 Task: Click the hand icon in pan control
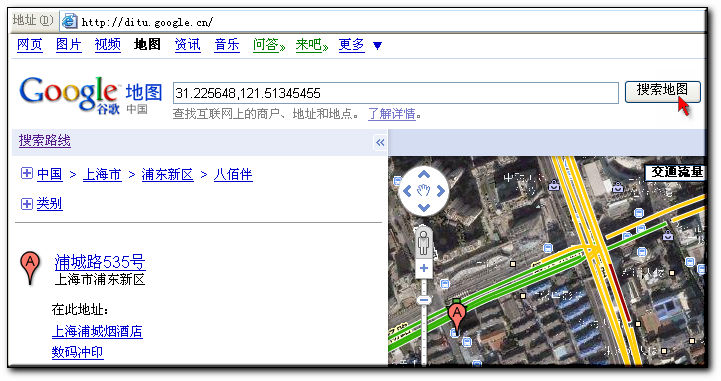click(x=424, y=190)
